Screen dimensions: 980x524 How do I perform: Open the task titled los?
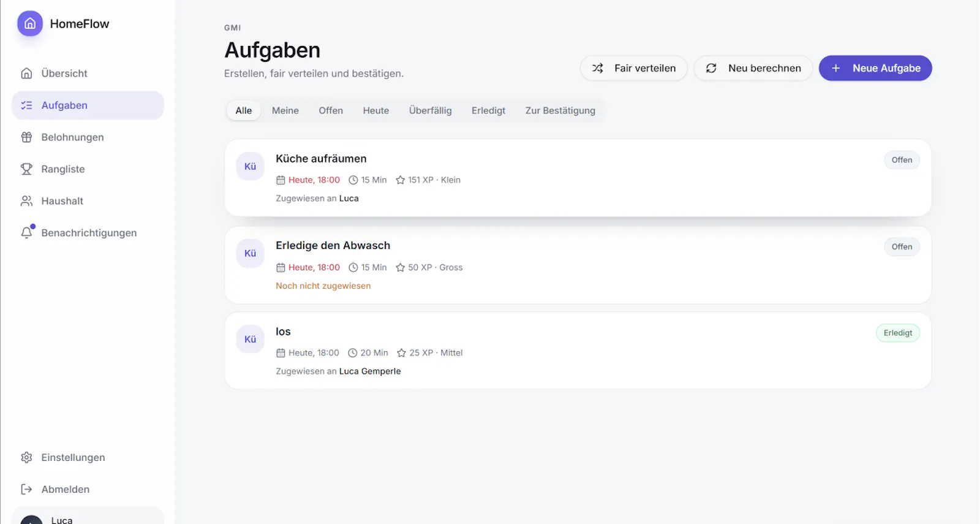coord(283,332)
